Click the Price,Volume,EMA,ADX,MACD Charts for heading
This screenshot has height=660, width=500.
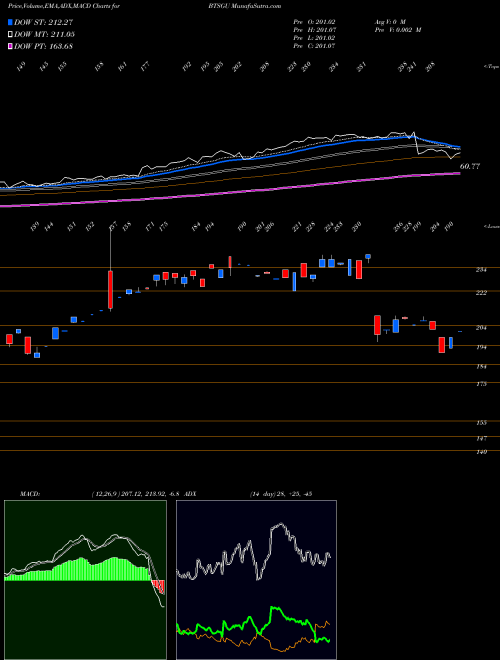click(x=63, y=6)
